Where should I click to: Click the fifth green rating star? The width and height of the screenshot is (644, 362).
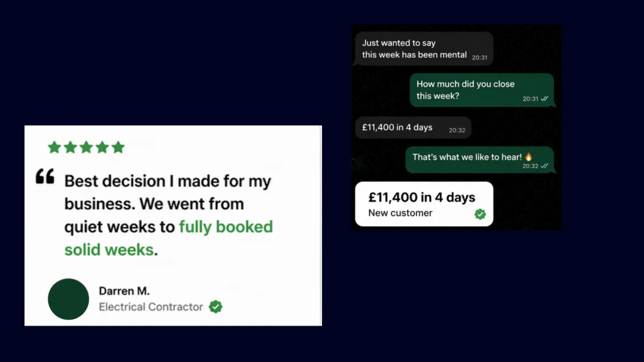(x=118, y=147)
